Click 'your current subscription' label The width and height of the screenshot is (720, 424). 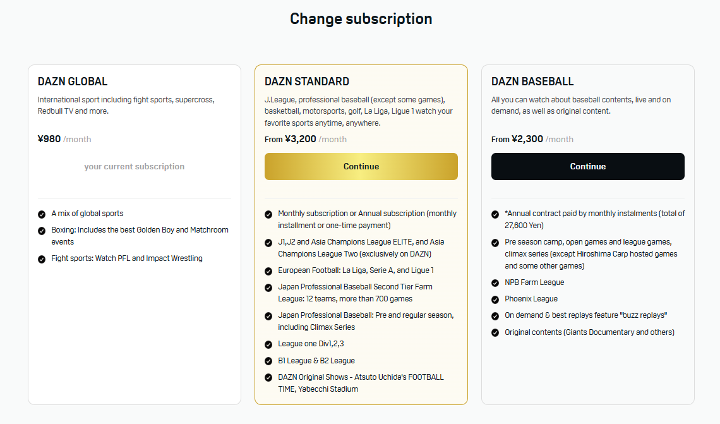coord(134,167)
